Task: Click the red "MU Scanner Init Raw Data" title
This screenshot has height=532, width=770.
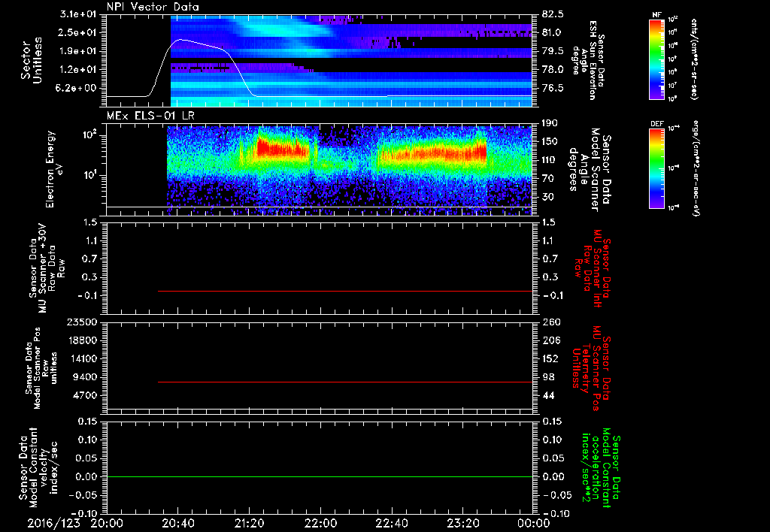Action: pyautogui.click(x=592, y=269)
